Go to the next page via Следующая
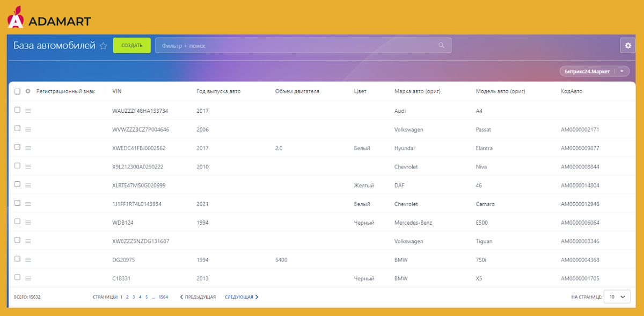 tap(241, 297)
